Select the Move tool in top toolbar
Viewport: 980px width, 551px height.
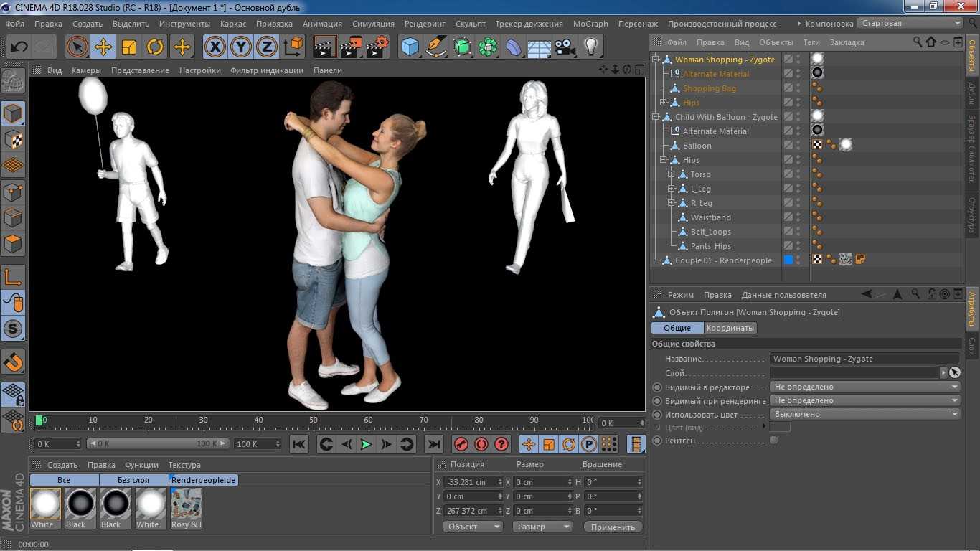(x=103, y=47)
